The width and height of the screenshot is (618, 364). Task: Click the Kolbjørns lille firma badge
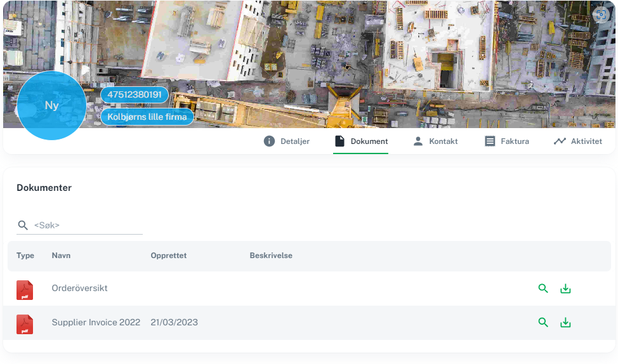point(147,117)
